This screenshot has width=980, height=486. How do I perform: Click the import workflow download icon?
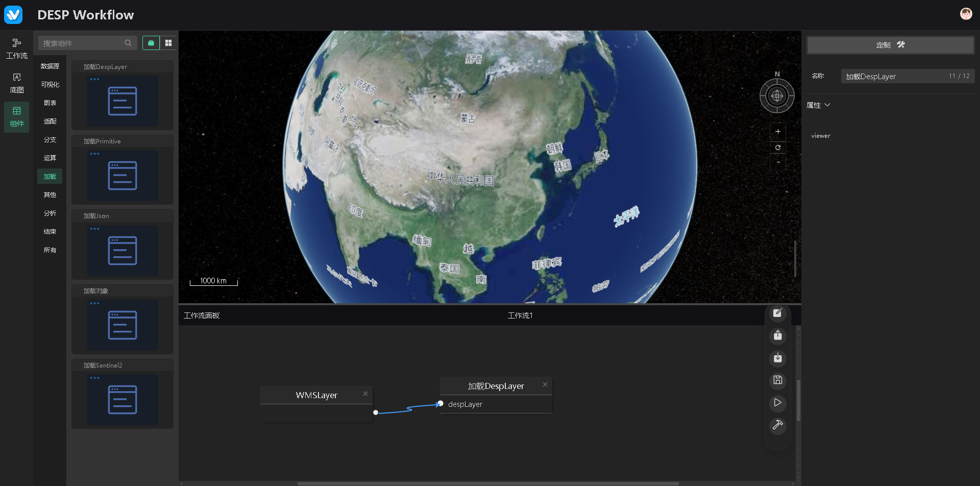pyautogui.click(x=777, y=358)
